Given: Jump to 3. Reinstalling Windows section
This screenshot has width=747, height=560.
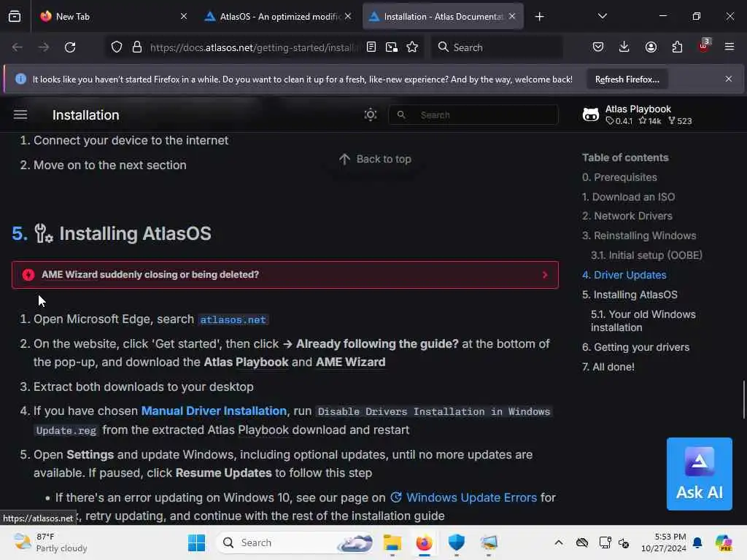Looking at the screenshot, I should 639,236.
